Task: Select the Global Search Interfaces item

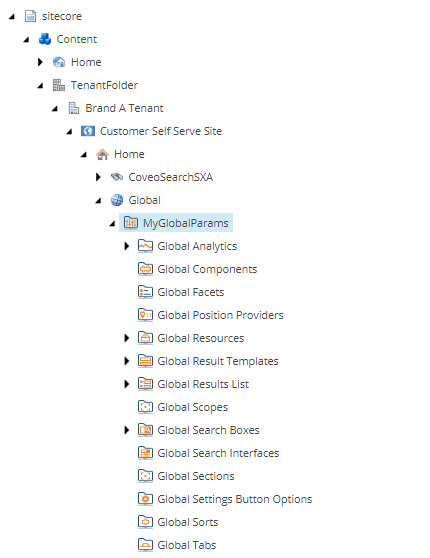Action: click(218, 453)
